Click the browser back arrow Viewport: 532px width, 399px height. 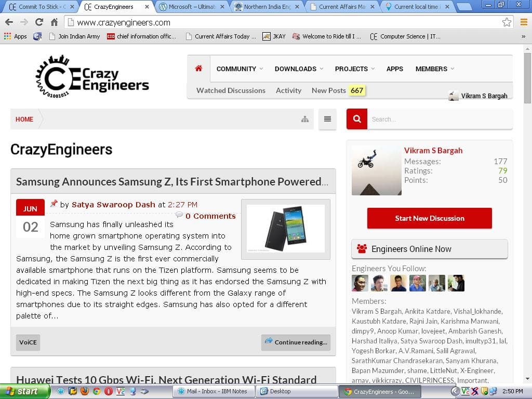click(x=9, y=22)
